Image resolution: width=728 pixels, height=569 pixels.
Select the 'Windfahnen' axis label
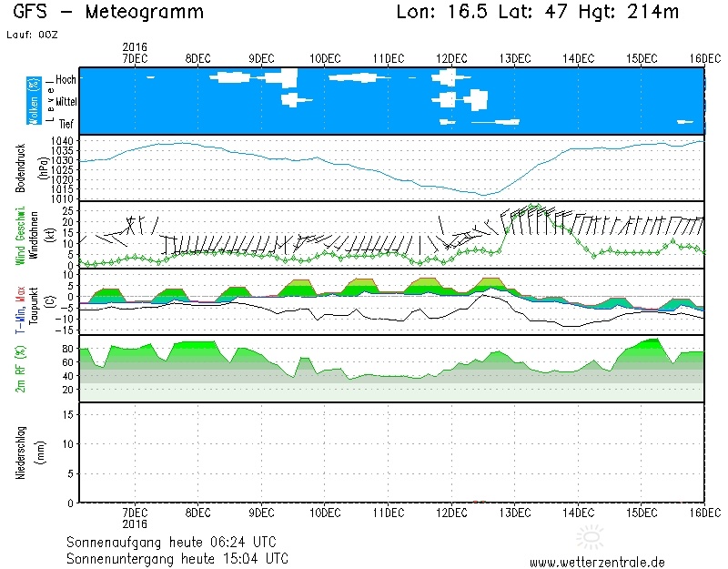(x=33, y=235)
